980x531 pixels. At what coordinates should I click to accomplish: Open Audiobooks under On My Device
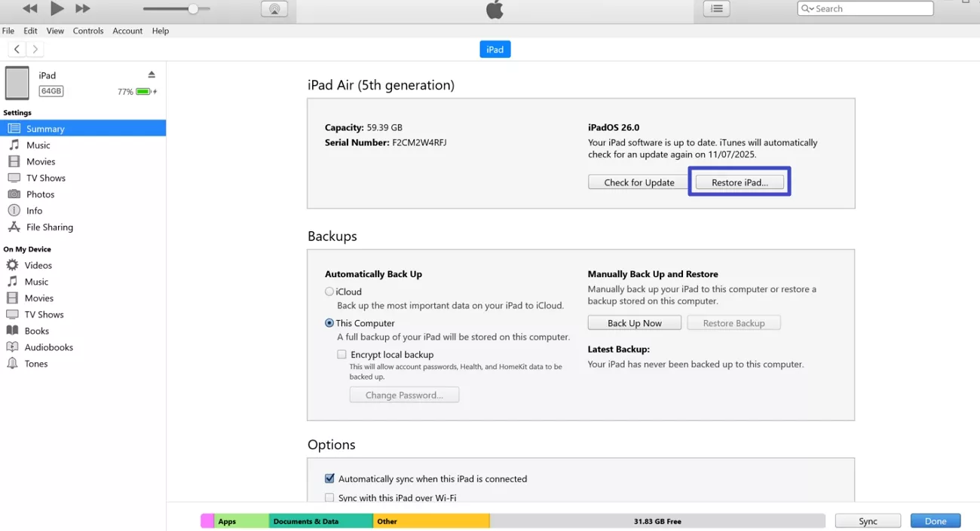click(47, 346)
